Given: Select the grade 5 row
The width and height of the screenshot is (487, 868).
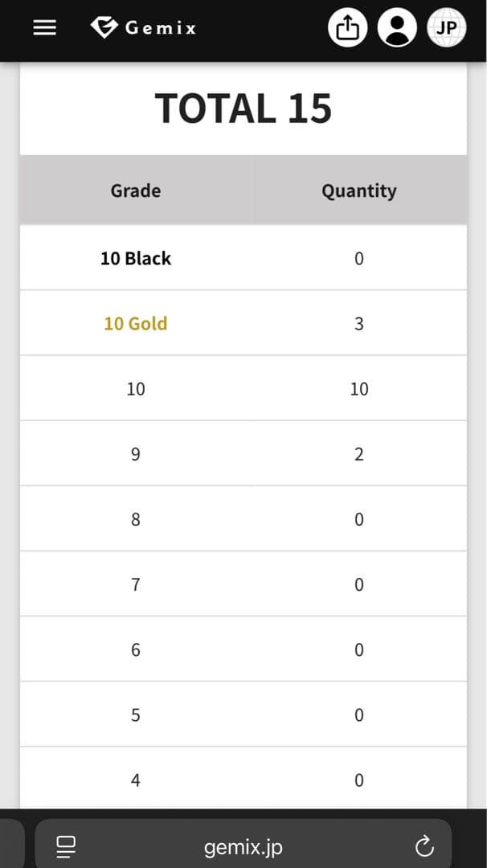Looking at the screenshot, I should [x=135, y=714].
